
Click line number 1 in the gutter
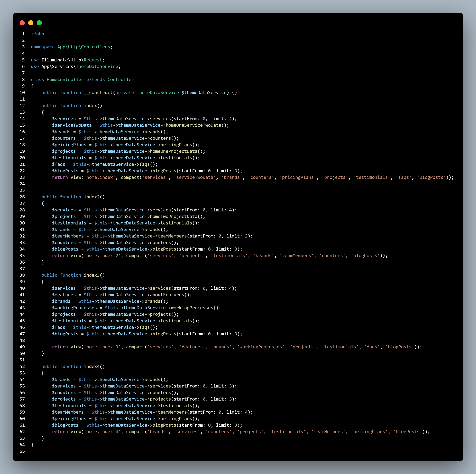tap(23, 34)
